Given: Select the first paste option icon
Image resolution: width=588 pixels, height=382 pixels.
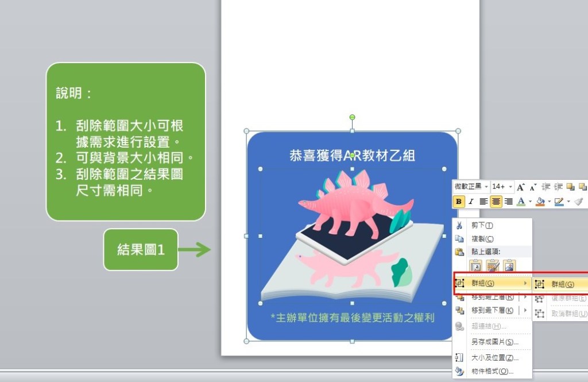Looking at the screenshot, I should tap(475, 265).
